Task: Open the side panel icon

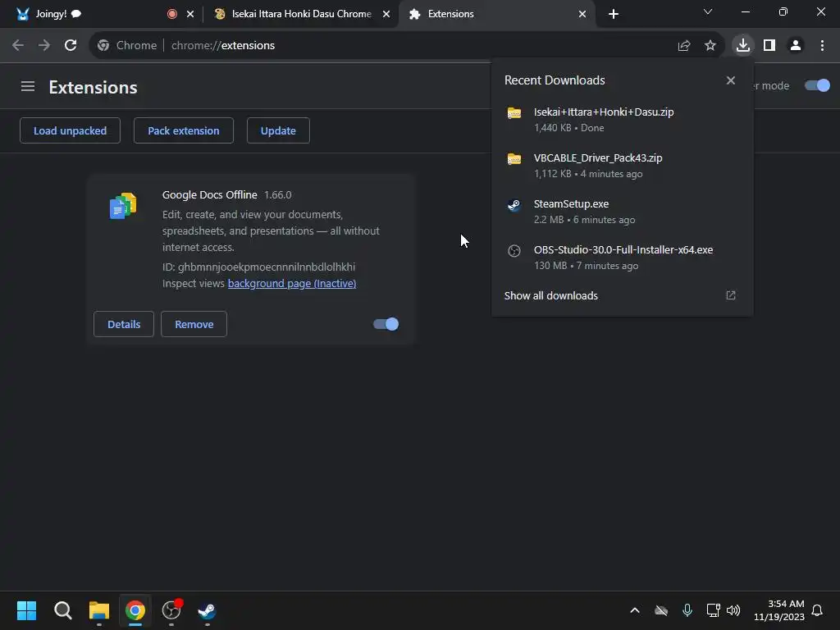Action: [769, 46]
